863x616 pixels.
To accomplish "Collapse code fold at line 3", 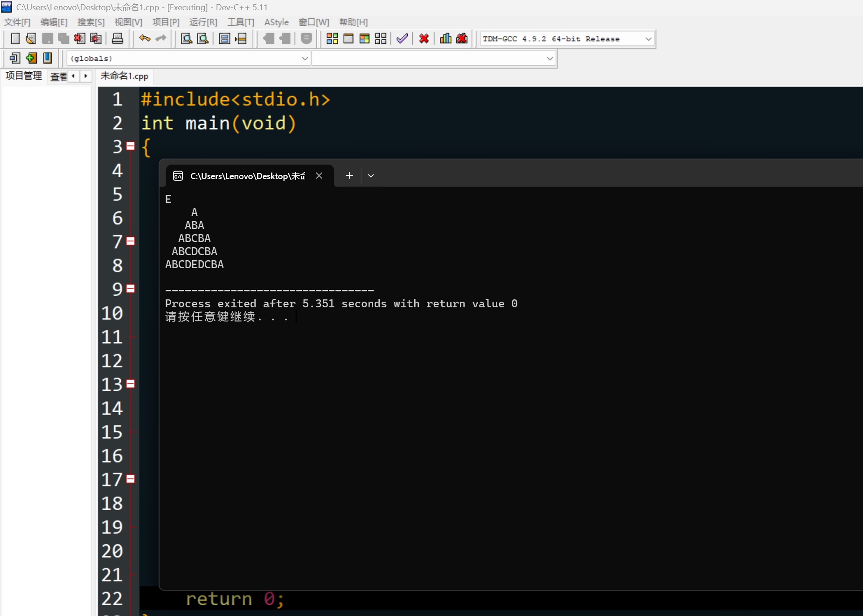I will 131,146.
